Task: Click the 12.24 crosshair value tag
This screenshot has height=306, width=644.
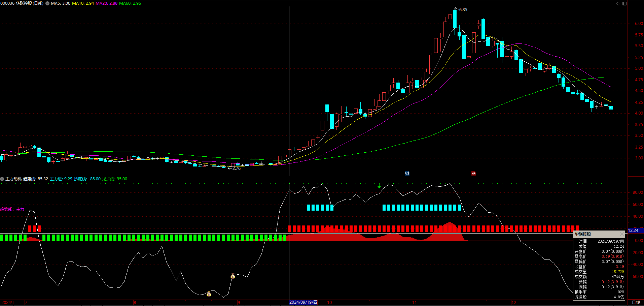Action: (x=636, y=231)
